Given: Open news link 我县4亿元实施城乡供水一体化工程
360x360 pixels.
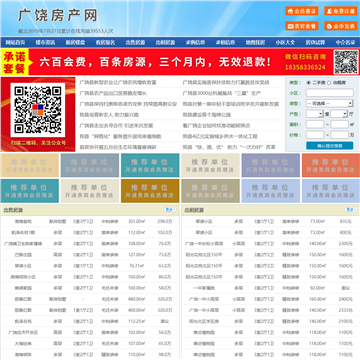Looking at the screenshot, I should tap(220, 136).
